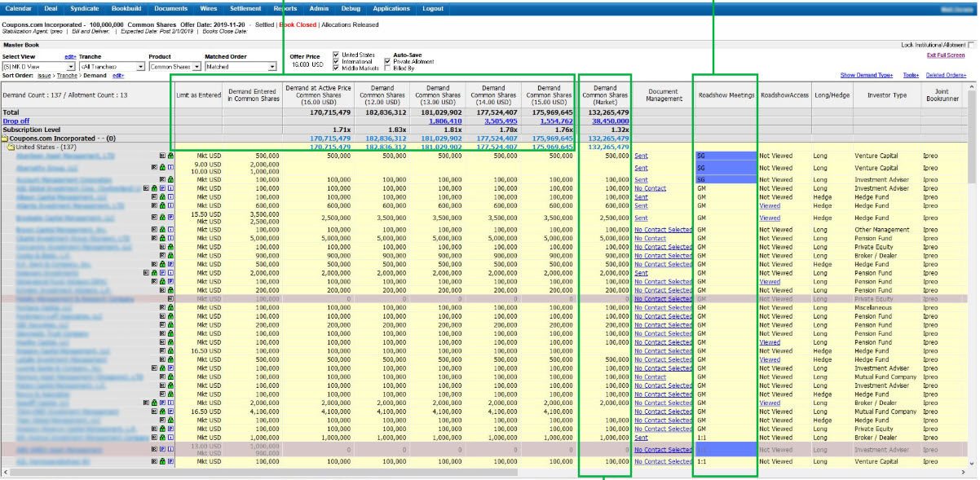980x480 pixels.
Task: Disable Private Allotment auto-save
Action: [387, 61]
